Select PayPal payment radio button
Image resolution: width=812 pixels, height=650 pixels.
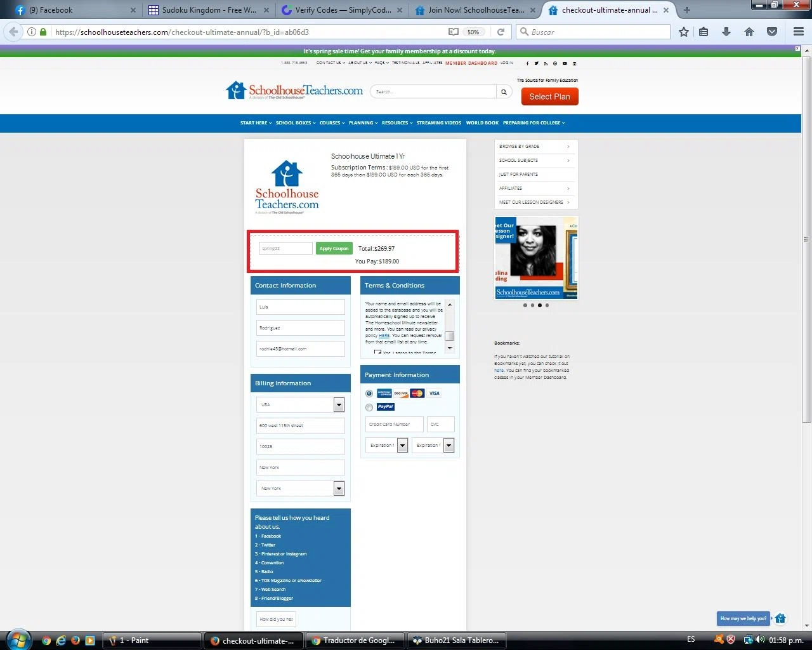pos(369,408)
